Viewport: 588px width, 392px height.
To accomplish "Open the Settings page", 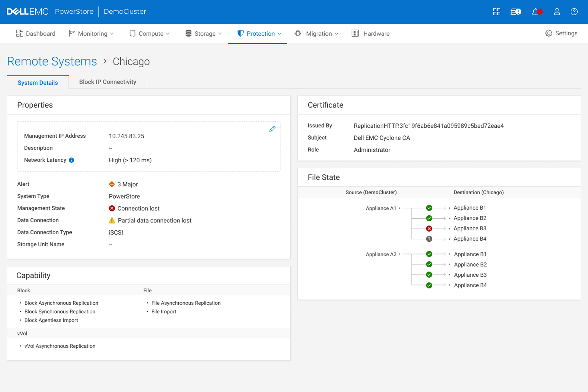I will pos(561,33).
